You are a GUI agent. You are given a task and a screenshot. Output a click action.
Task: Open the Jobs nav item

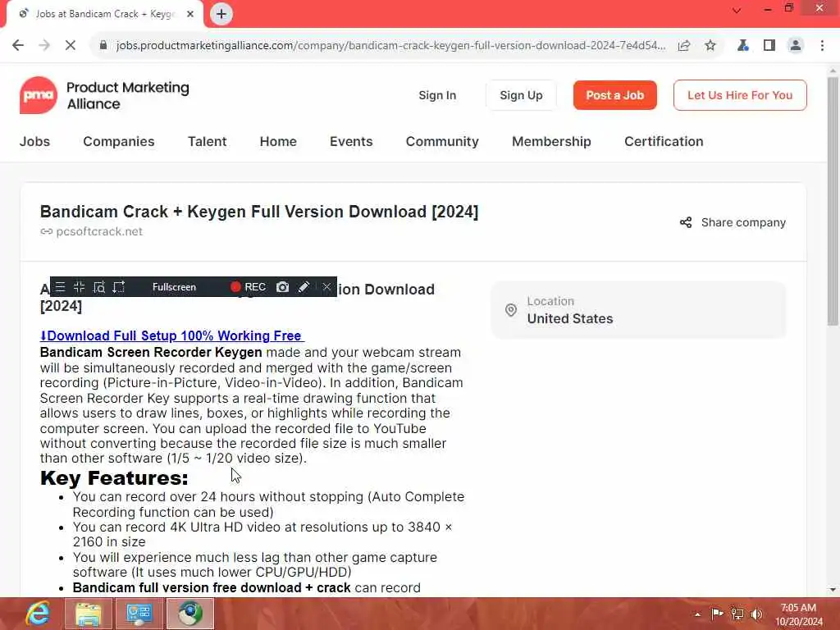[x=34, y=141]
